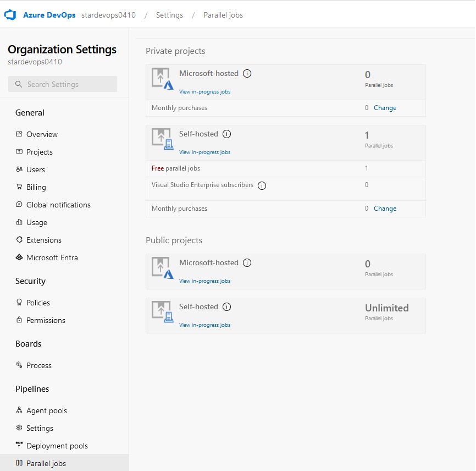Click info icon next to Visual Studio Enterprise subscribers
This screenshot has height=471, width=476.
[262, 185]
